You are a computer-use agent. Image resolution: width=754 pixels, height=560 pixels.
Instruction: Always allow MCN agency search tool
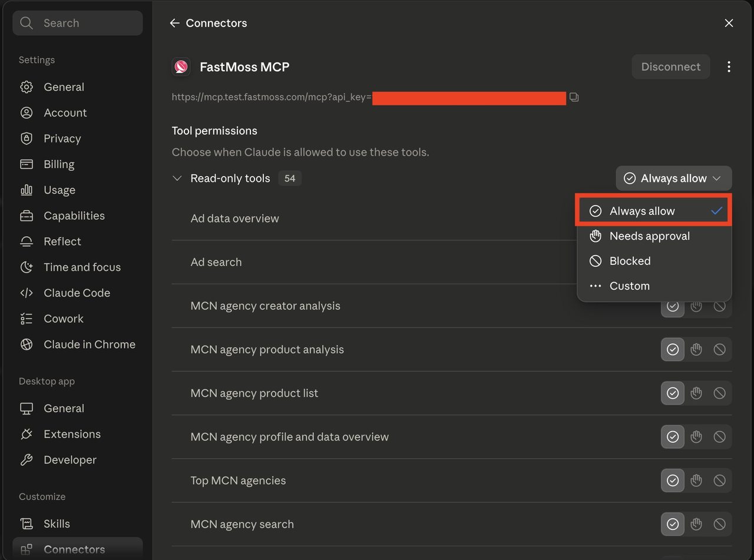coord(673,524)
